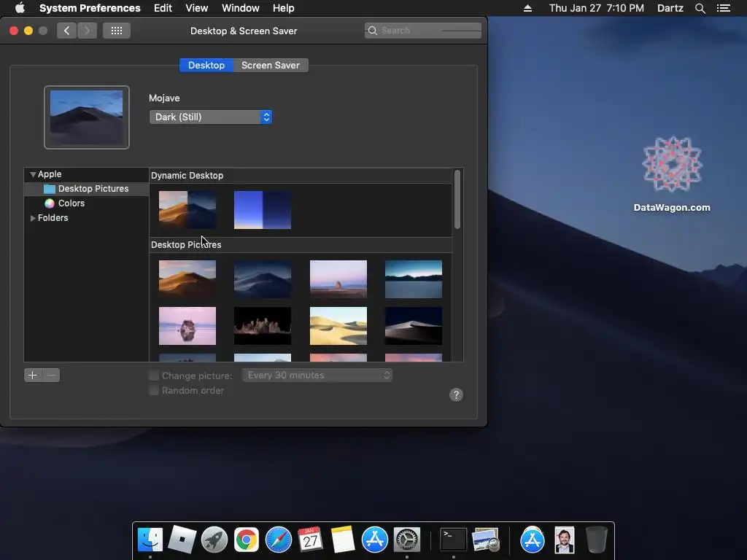Open Finder from the Dock
This screenshot has width=747, height=560.
150,540
